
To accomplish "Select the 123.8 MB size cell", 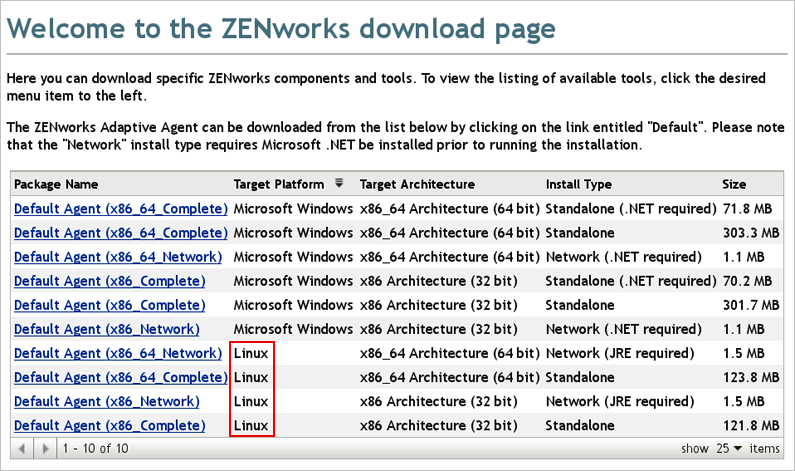I will (751, 377).
